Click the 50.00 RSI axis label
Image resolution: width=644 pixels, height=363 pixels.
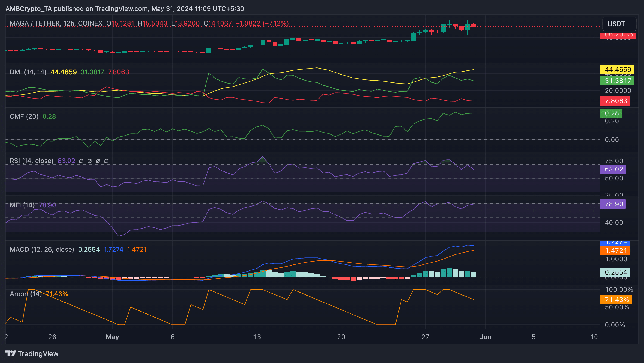coord(614,178)
